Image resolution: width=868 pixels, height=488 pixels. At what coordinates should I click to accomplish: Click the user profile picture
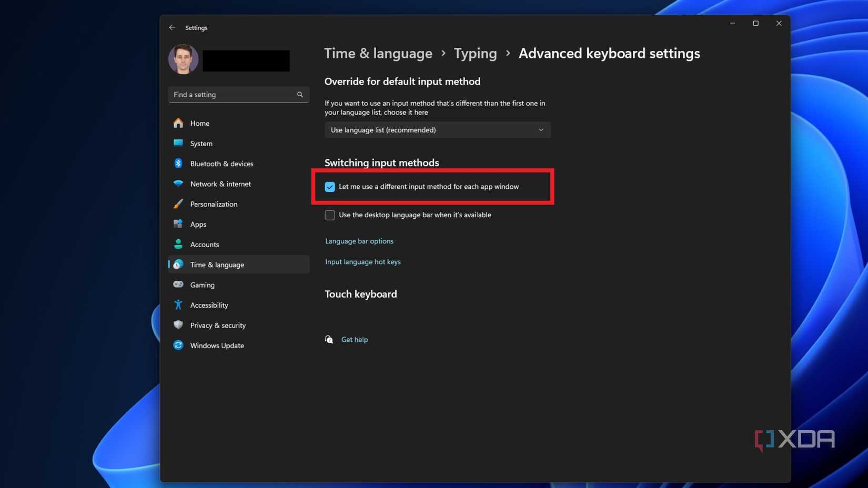coord(183,59)
